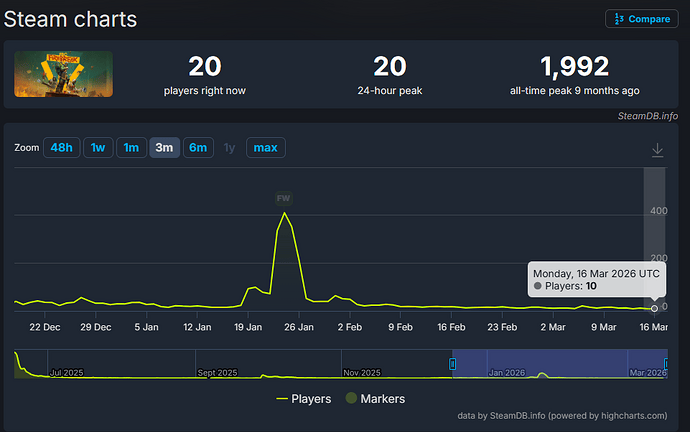Screen dimensions: 690x432
Task: Grab the left navigator range handle
Action: 452,364
